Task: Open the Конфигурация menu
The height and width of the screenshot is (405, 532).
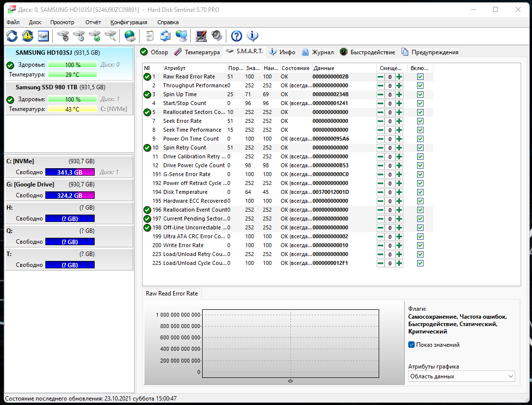Action: click(x=129, y=22)
